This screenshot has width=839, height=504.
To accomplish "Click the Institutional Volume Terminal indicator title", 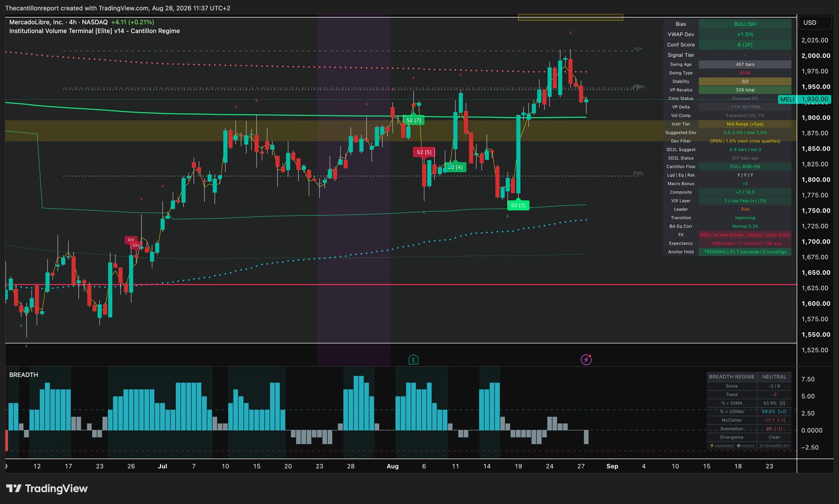I will point(95,31).
